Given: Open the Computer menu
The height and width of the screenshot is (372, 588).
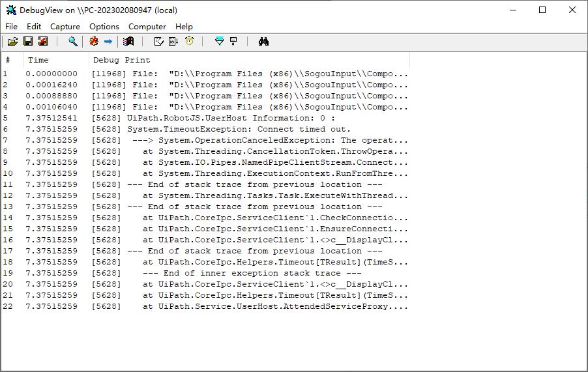Looking at the screenshot, I should click(x=147, y=27).
